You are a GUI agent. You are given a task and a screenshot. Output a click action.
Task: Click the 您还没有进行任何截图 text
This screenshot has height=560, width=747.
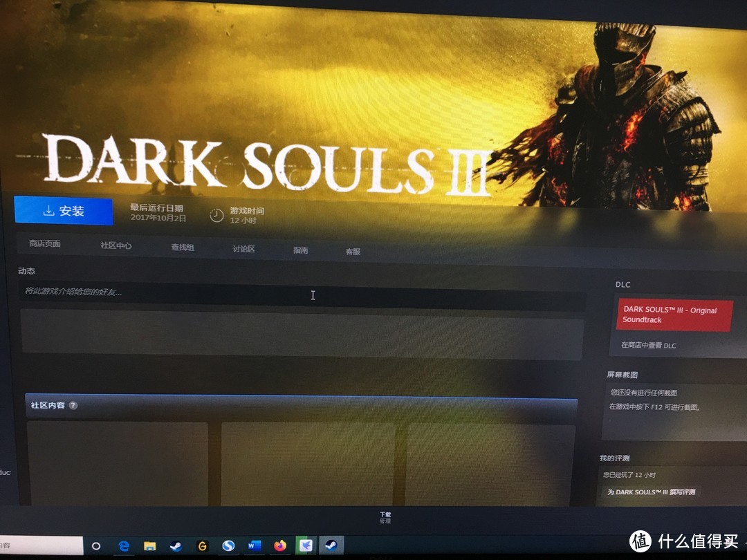coord(644,393)
